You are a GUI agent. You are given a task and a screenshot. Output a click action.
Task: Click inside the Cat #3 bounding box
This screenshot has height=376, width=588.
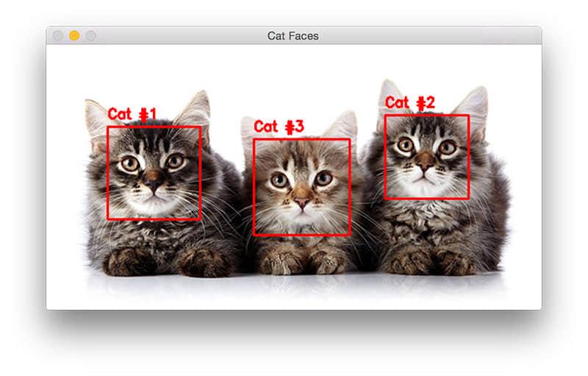tap(302, 187)
